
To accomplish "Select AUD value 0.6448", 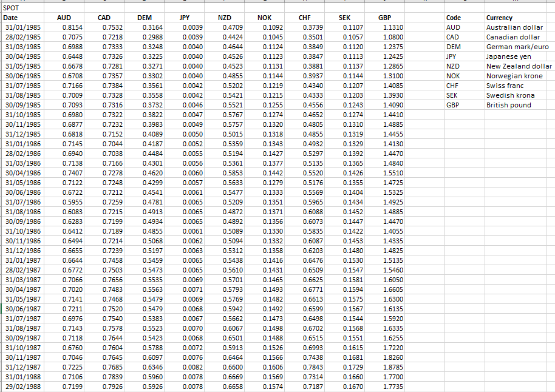I will pyautogui.click(x=64, y=56).
